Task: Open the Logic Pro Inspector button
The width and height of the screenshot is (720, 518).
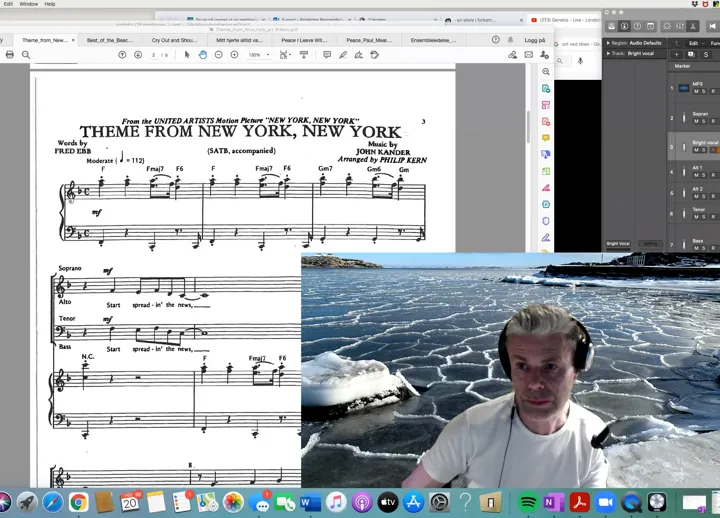Action: click(624, 26)
